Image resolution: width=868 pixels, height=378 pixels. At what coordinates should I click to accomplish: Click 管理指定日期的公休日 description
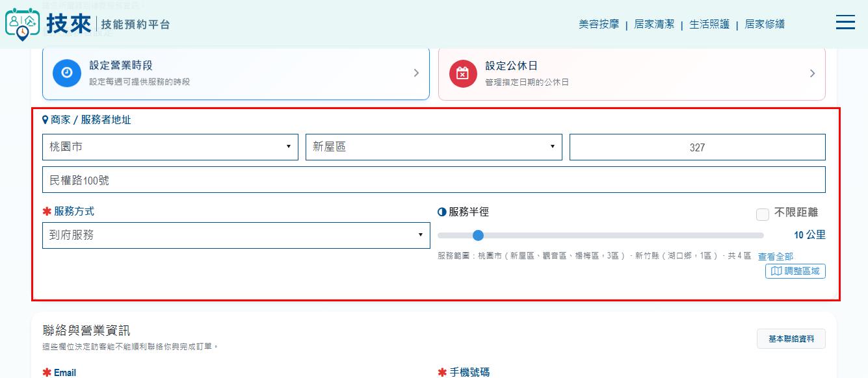527,82
